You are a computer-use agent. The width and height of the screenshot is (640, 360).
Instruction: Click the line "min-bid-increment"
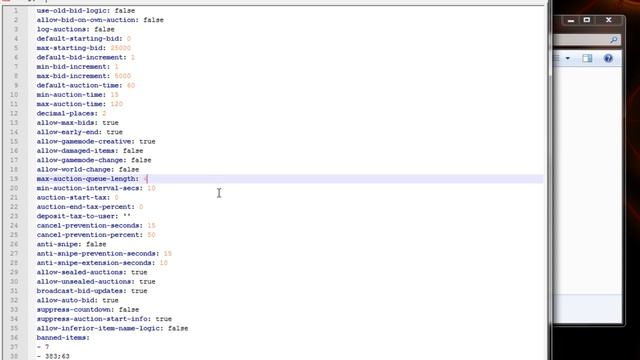[x=78, y=67]
